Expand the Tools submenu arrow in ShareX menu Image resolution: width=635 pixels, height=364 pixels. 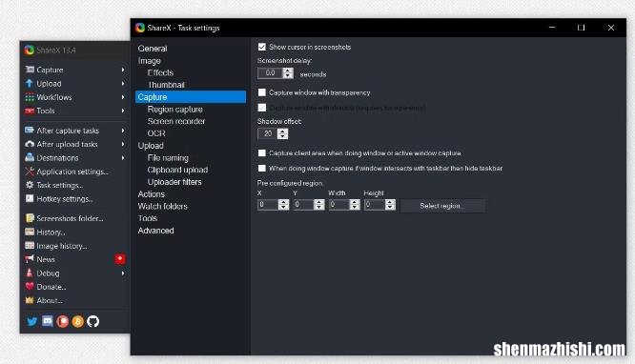point(123,111)
